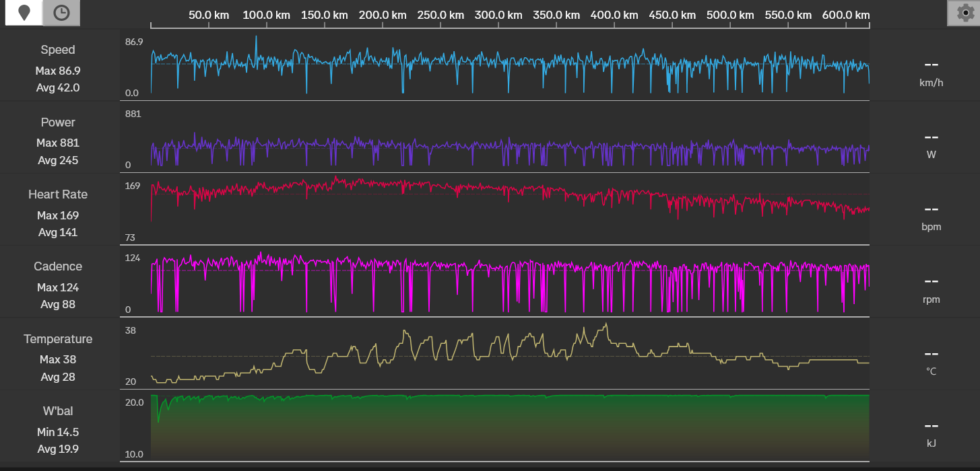Click the Avg 42.0 speed value
980x471 pixels.
[x=58, y=87]
